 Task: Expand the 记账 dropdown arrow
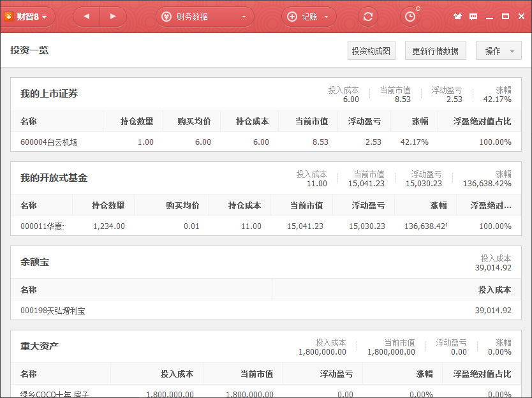point(326,17)
